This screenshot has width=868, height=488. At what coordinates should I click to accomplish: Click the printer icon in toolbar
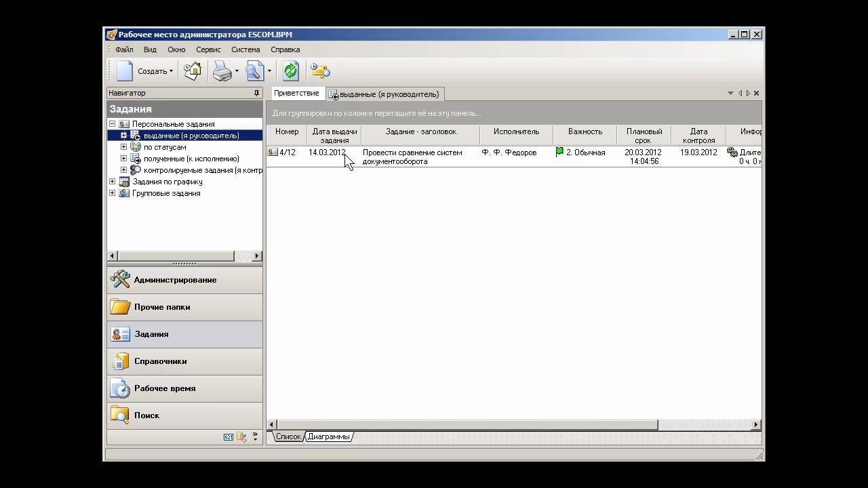coord(222,70)
